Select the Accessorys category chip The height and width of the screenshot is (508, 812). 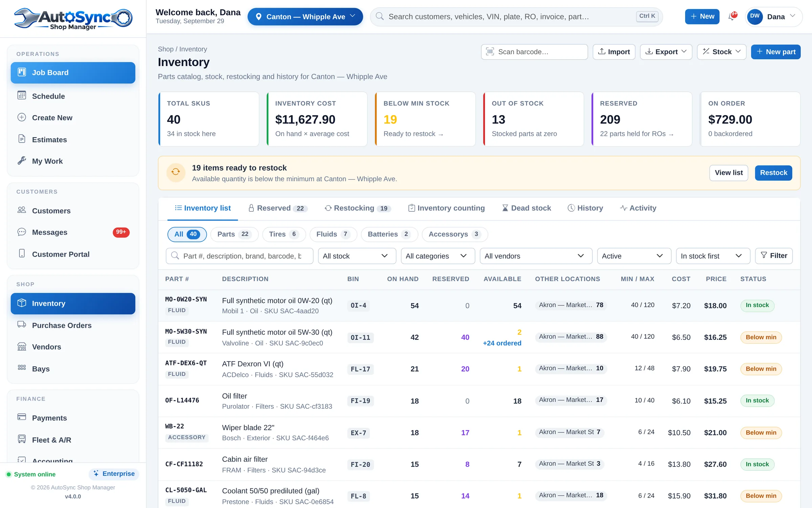455,234
